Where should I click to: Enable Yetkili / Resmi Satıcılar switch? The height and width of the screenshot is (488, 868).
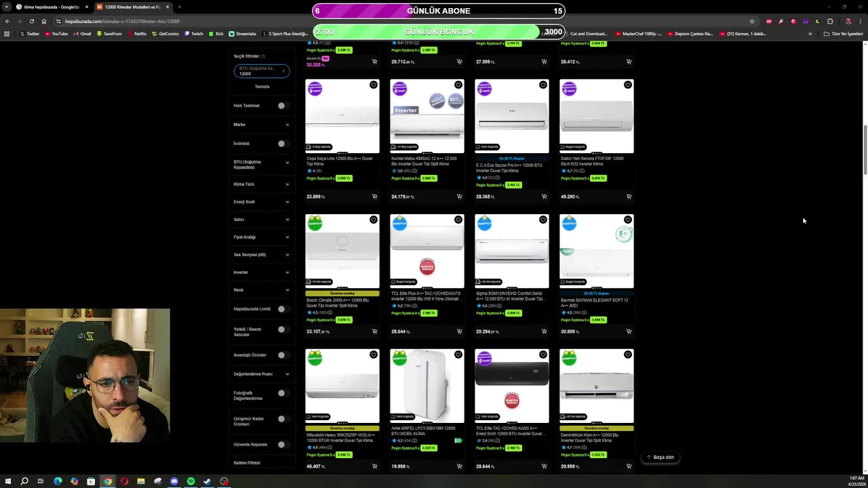tap(283, 329)
